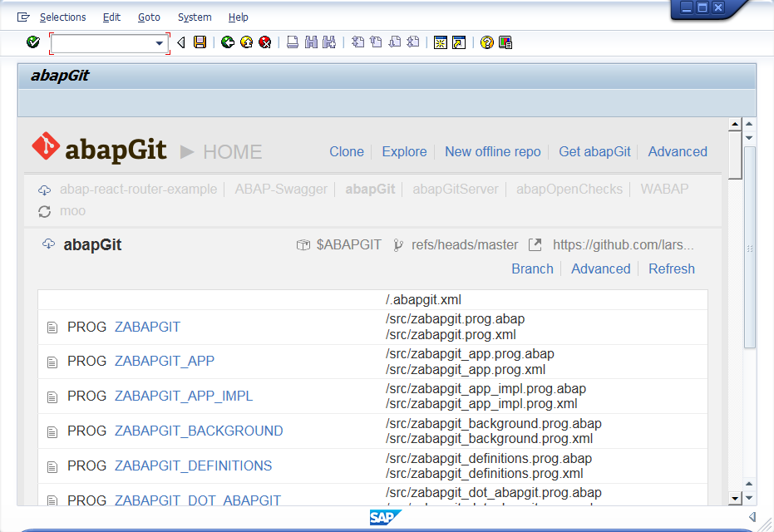Click the First Page icon

click(x=357, y=42)
